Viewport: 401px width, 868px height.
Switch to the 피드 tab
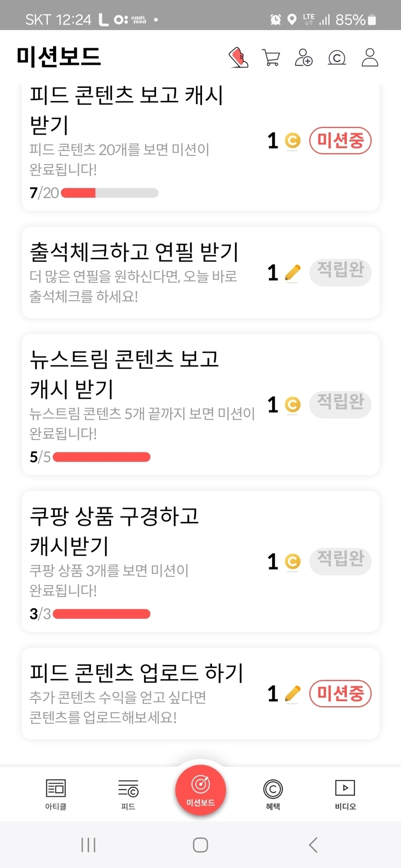(x=128, y=794)
